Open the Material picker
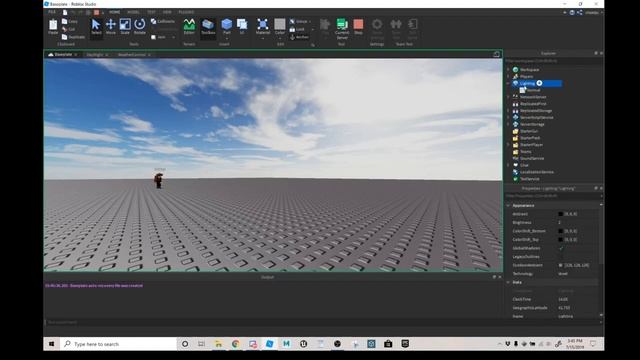 coord(263,27)
